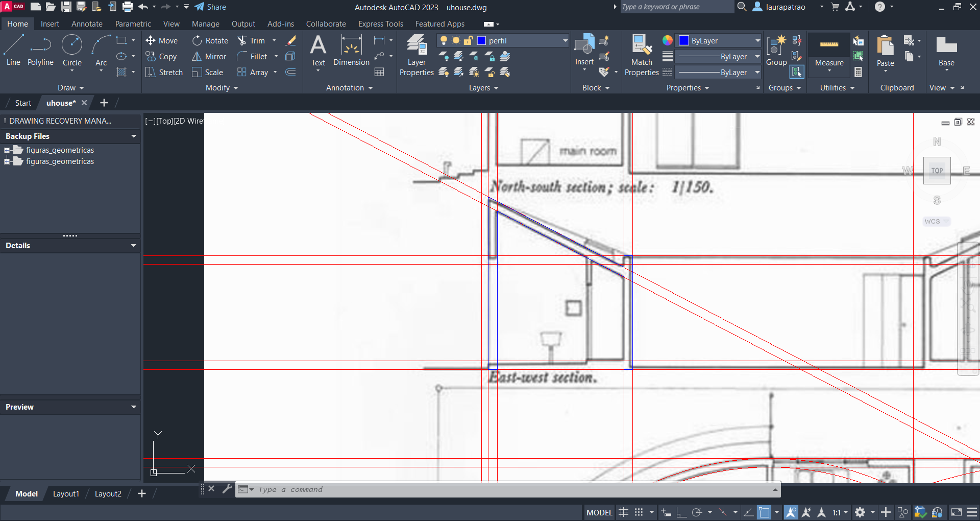Switch to Layout1 tab
980x521 pixels.
click(66, 494)
